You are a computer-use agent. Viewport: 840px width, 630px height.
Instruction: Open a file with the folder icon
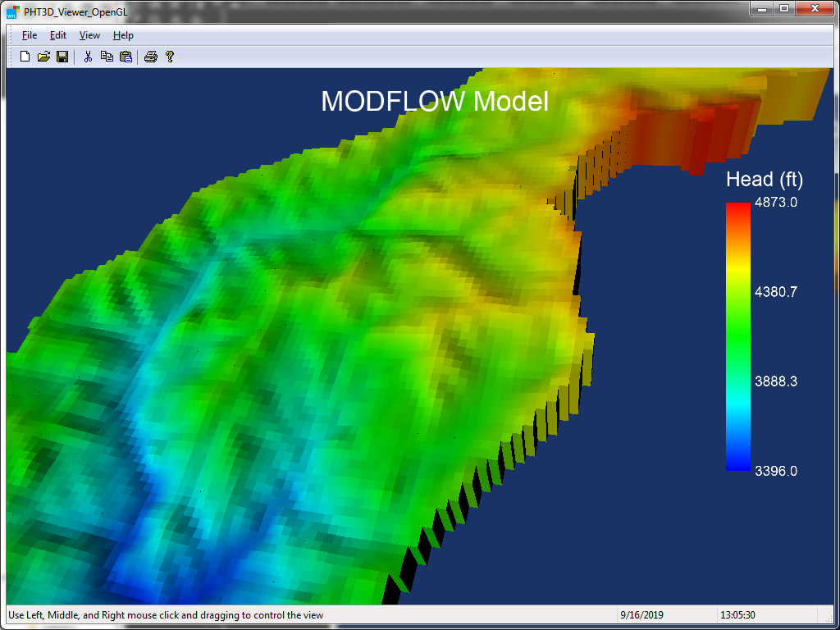coord(43,57)
